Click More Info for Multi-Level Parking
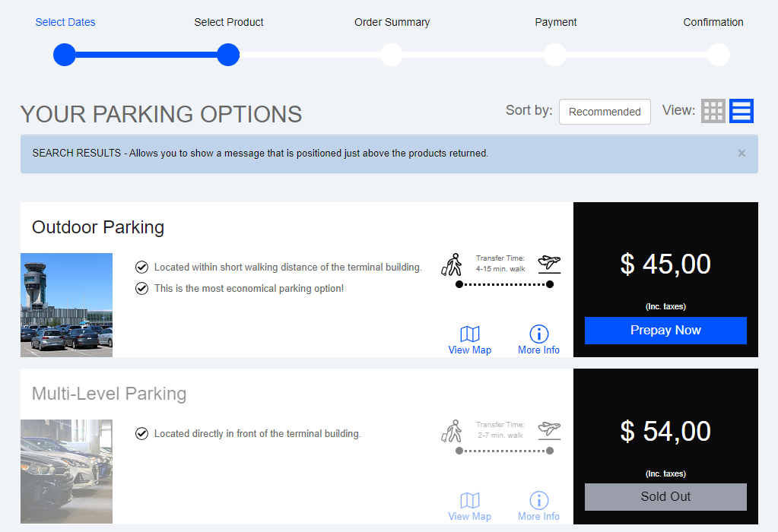The image size is (778, 532). click(538, 505)
